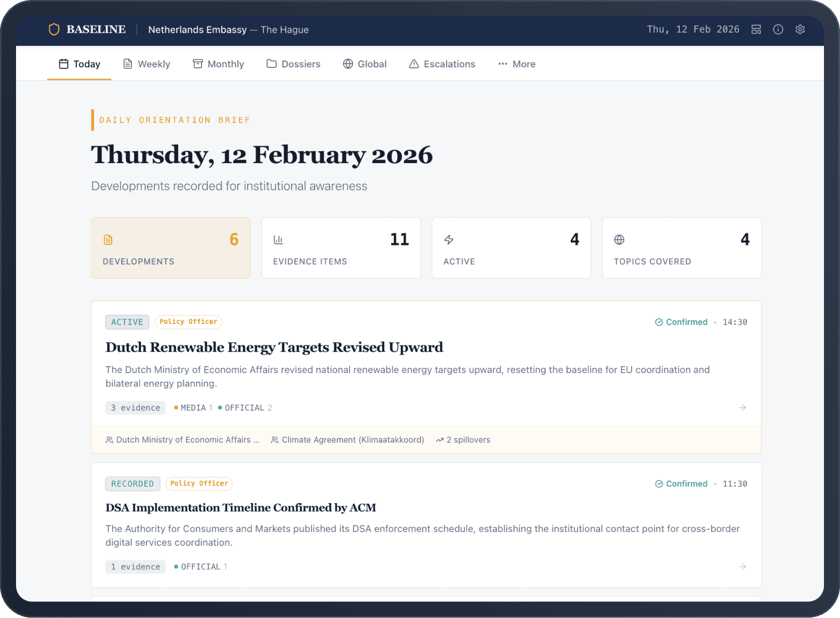Select the Topics Covered stat card

pos(682,248)
